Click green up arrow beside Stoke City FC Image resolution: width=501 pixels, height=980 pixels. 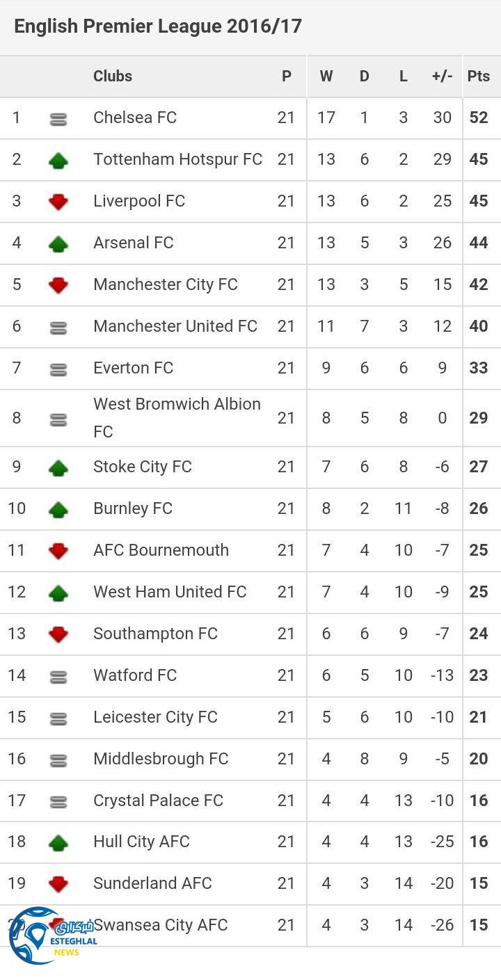[x=58, y=467]
